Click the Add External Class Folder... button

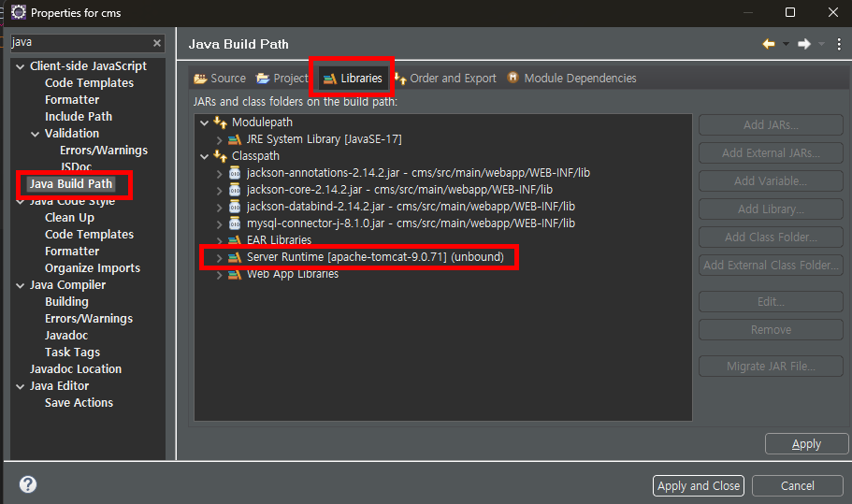pos(771,265)
